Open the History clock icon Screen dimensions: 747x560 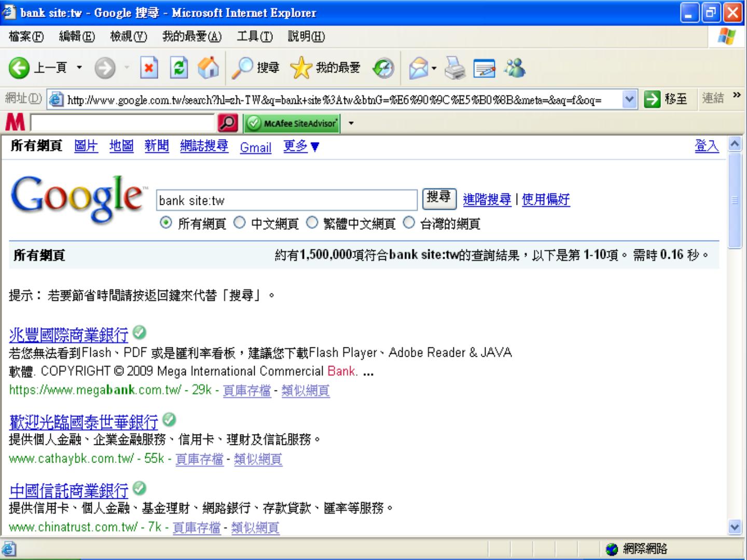coord(383,68)
